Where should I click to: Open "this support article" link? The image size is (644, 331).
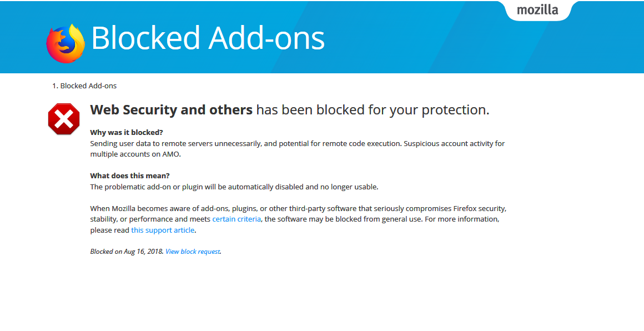point(163,230)
